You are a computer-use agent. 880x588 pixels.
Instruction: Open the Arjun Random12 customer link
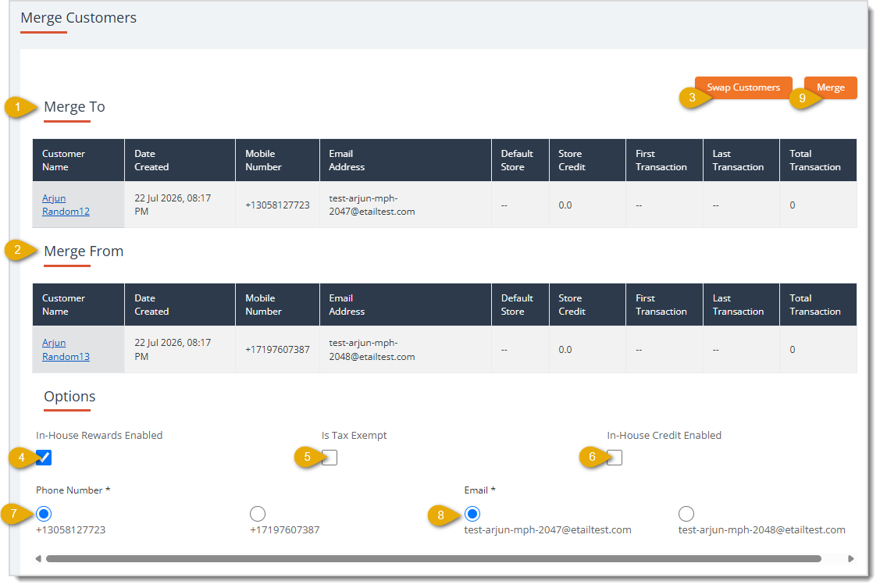66,205
